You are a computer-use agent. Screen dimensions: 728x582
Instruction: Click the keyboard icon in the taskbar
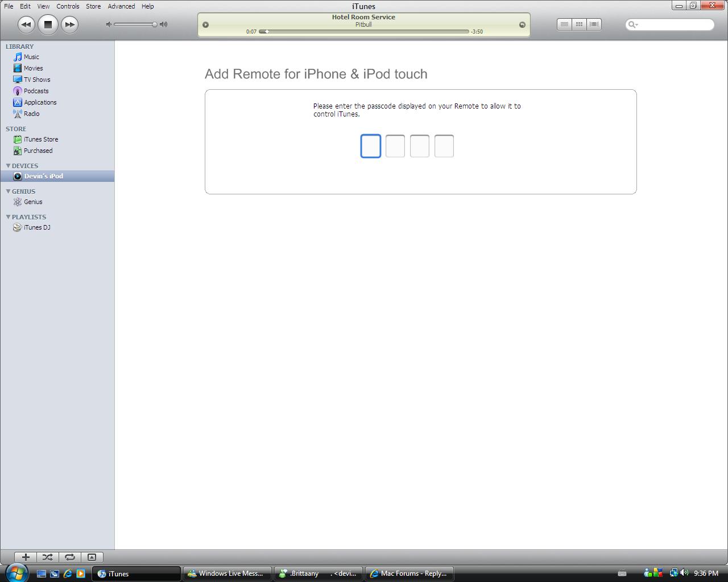(x=622, y=573)
